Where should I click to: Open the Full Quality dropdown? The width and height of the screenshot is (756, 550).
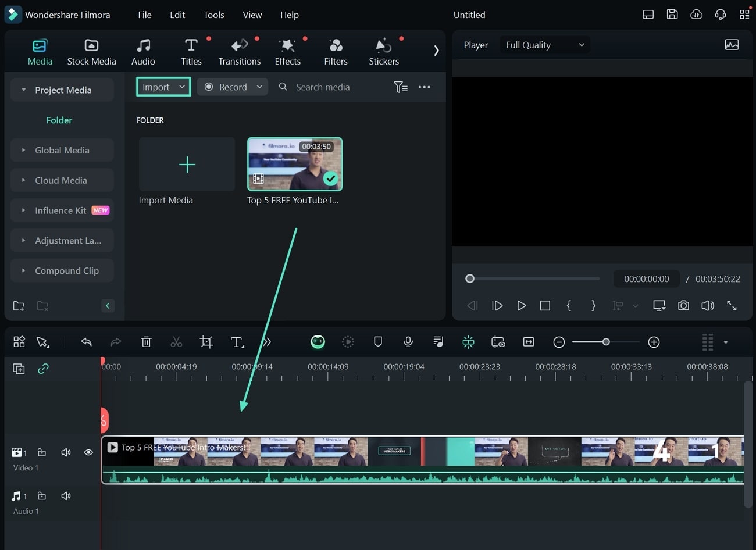tap(545, 45)
